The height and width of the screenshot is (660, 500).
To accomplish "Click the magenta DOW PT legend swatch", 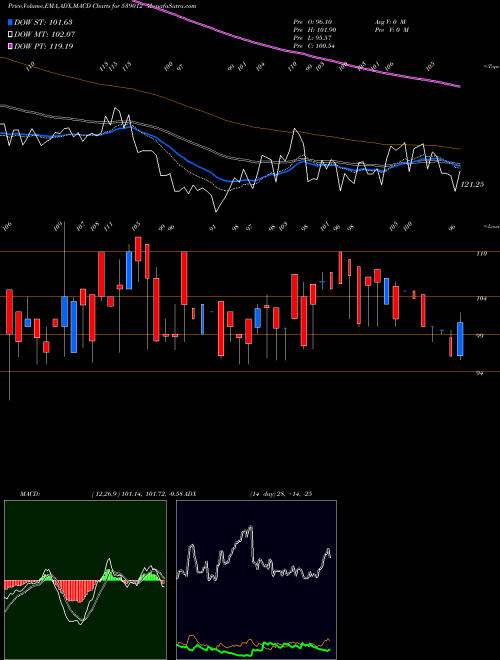I will coord(10,46).
